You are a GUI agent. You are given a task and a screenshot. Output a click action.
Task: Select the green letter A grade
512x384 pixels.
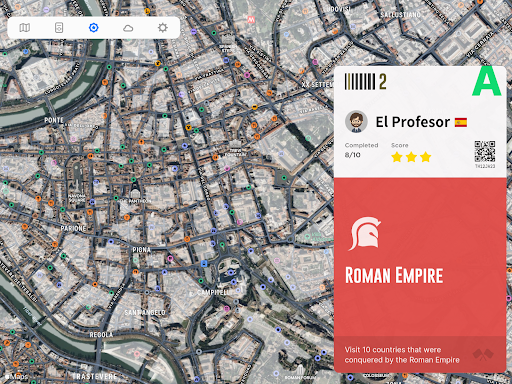[x=487, y=81]
